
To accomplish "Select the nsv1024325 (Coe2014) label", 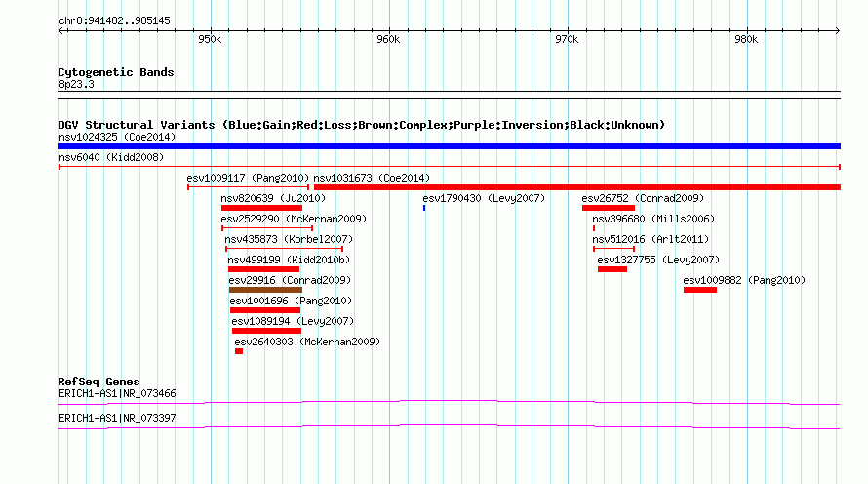I will point(117,137).
